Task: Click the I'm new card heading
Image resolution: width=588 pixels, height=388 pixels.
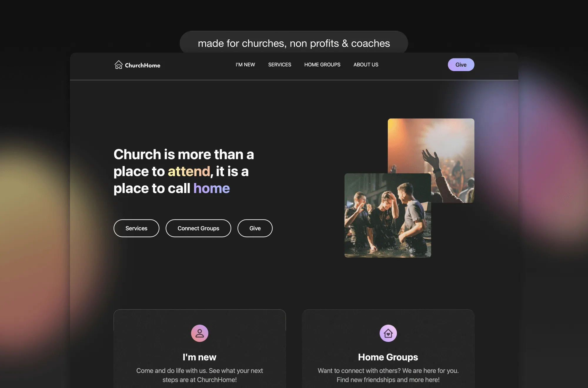Action: [199, 357]
